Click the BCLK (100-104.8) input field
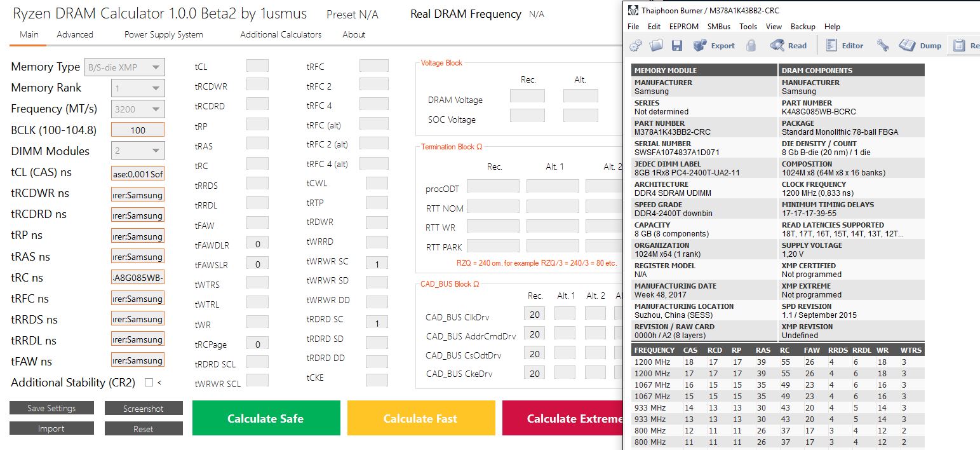The width and height of the screenshot is (980, 450). coord(138,130)
